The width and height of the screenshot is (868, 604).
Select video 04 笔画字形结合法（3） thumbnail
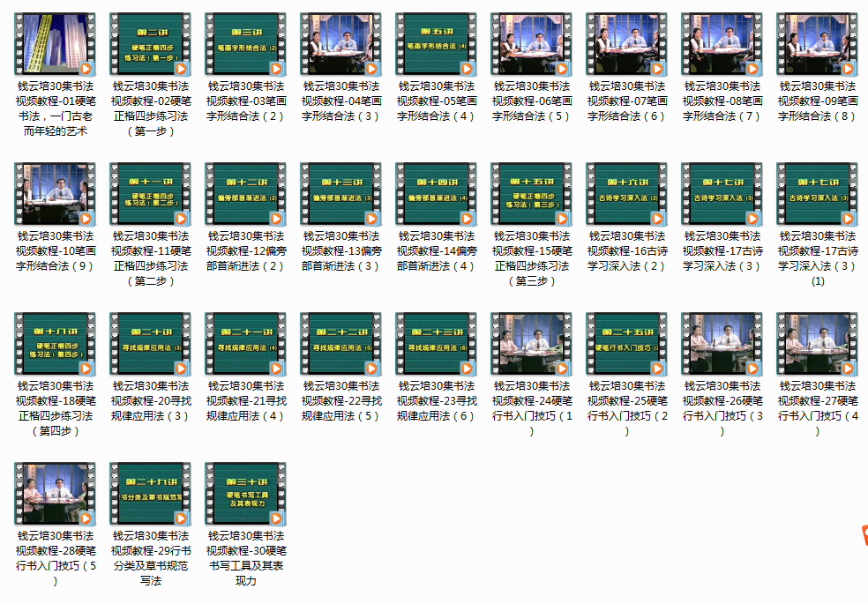click(x=340, y=44)
